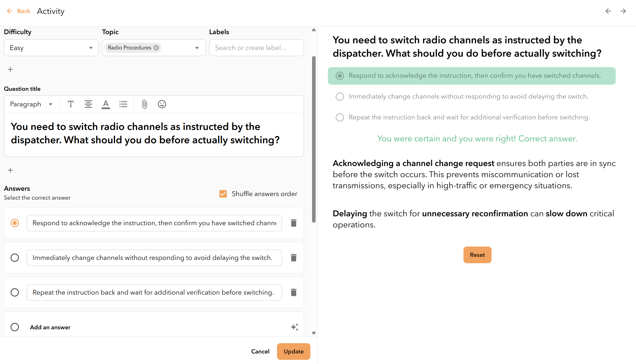Image resolution: width=636 pixels, height=364 pixels.
Task: Click the Back arrow link
Action: click(18, 11)
